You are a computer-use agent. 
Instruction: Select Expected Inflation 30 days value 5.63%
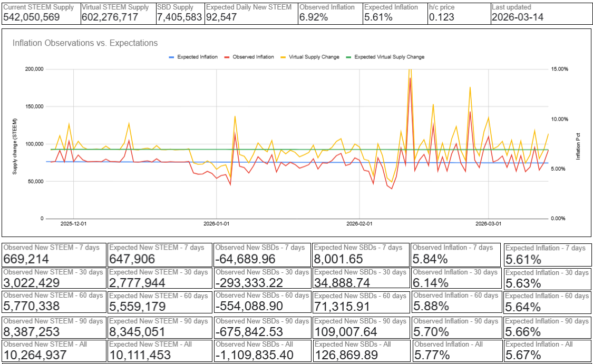[523, 283]
